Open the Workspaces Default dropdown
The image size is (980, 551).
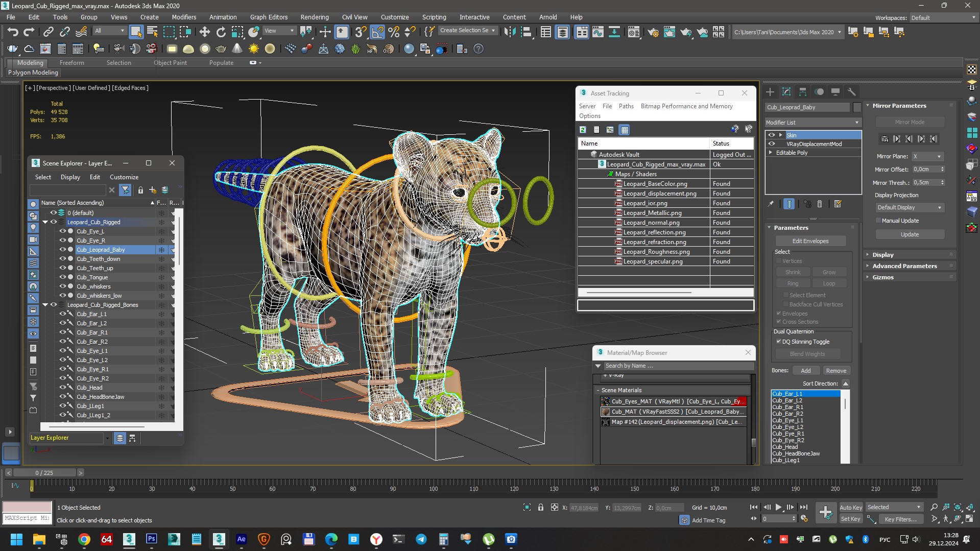pos(943,18)
